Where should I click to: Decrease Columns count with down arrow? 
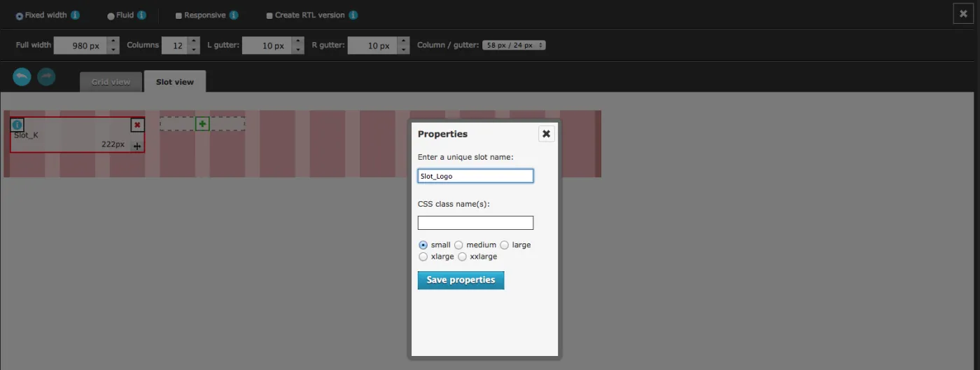192,50
